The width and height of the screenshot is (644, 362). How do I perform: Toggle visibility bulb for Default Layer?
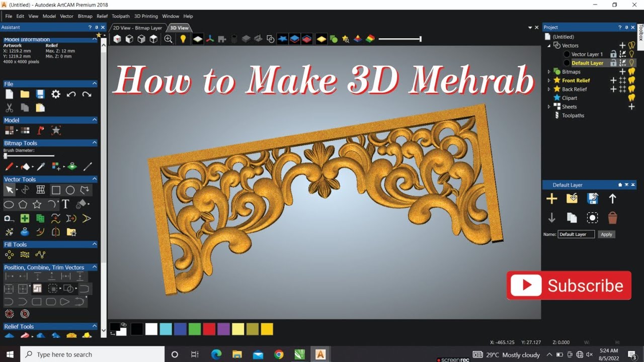tap(631, 63)
